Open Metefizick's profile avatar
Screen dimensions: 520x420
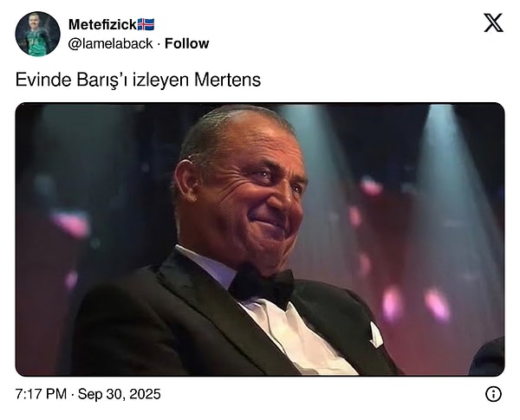(37, 34)
